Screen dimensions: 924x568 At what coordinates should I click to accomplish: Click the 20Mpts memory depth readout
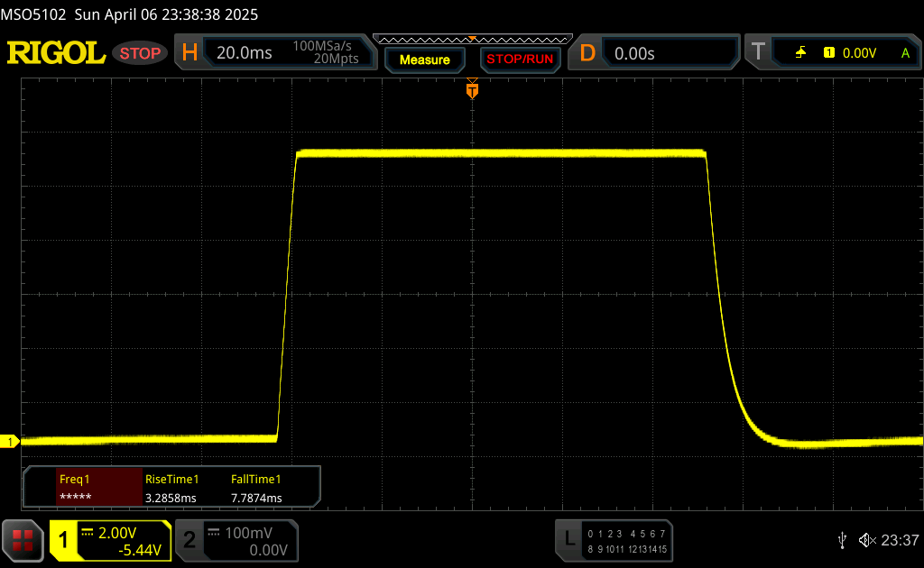pyautogui.click(x=336, y=59)
